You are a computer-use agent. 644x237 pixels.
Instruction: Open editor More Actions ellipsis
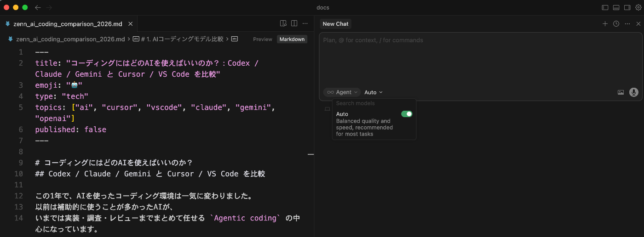click(305, 23)
